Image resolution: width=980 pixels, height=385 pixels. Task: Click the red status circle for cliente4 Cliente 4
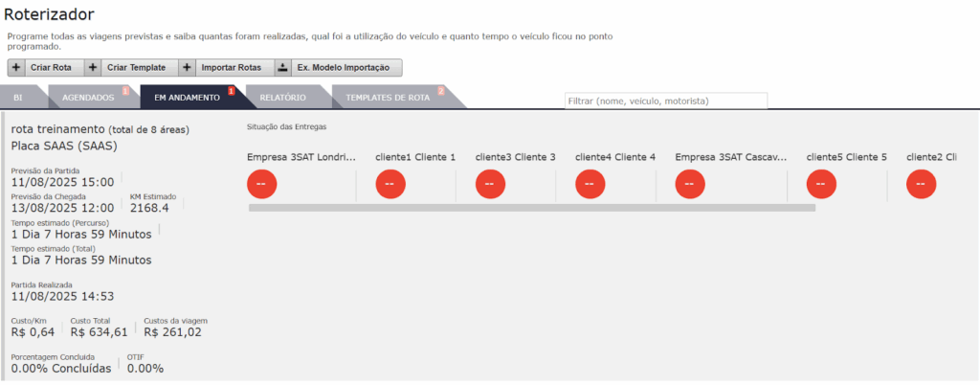(590, 184)
